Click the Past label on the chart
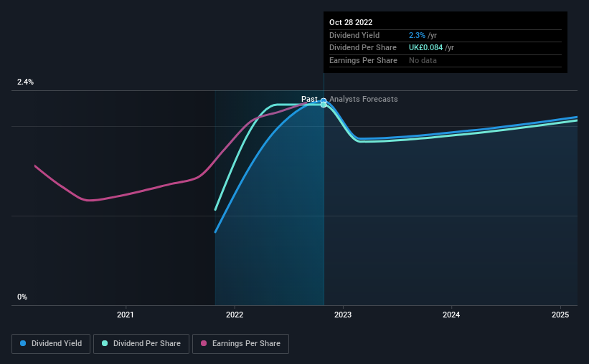This screenshot has height=364, width=589. 309,99
